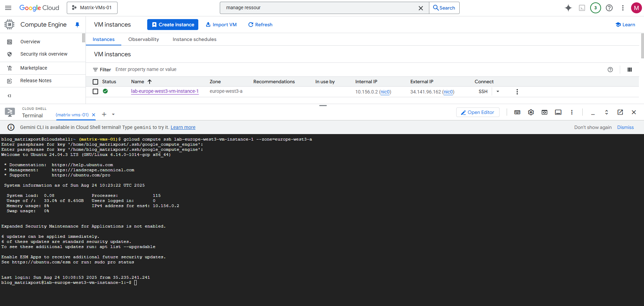Open the main navigation hamburger menu

8,8
